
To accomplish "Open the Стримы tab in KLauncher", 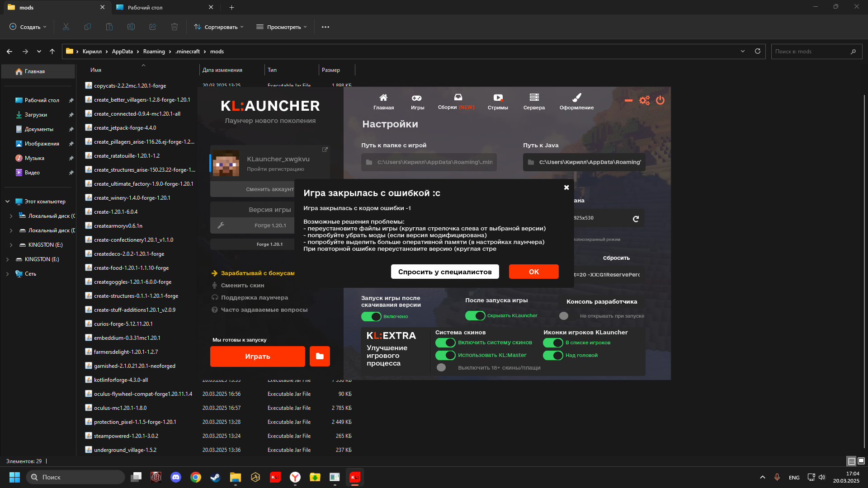I will tap(498, 101).
